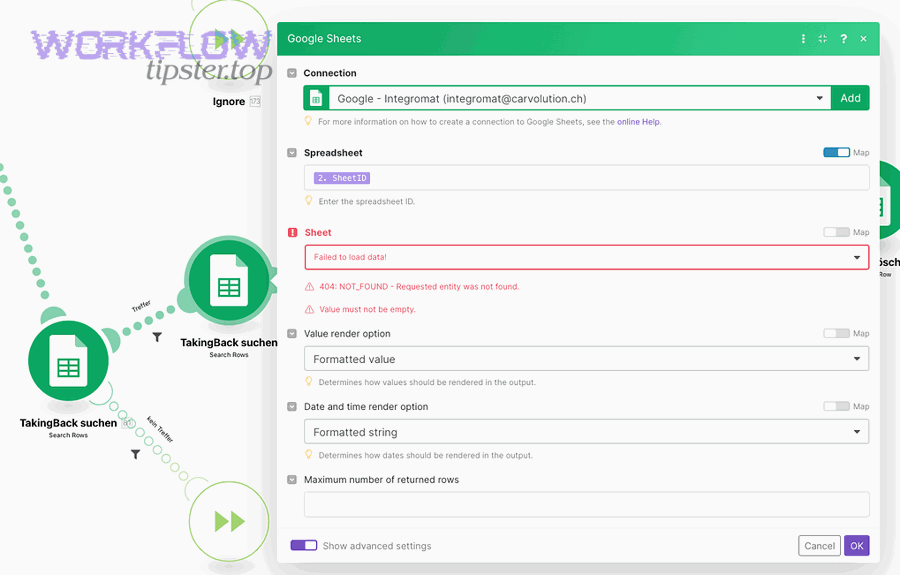Click the Ignore module label
Image resolution: width=900 pixels, height=575 pixels.
click(x=228, y=102)
